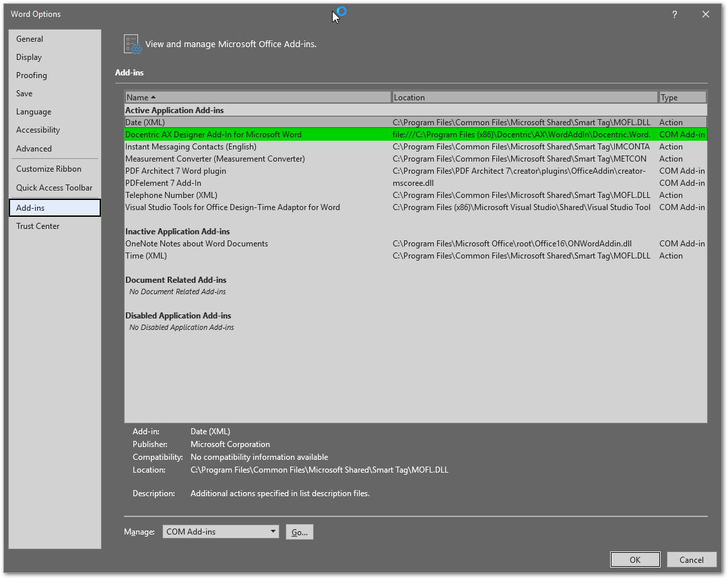Confirm with the OK button
Viewport: 728px width, 579px height.
point(634,560)
